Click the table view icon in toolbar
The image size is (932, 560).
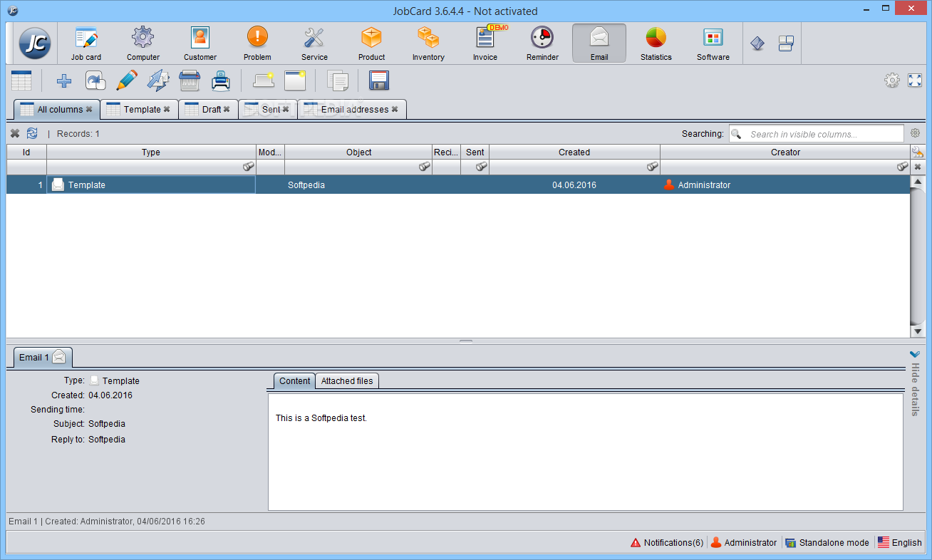pos(21,81)
